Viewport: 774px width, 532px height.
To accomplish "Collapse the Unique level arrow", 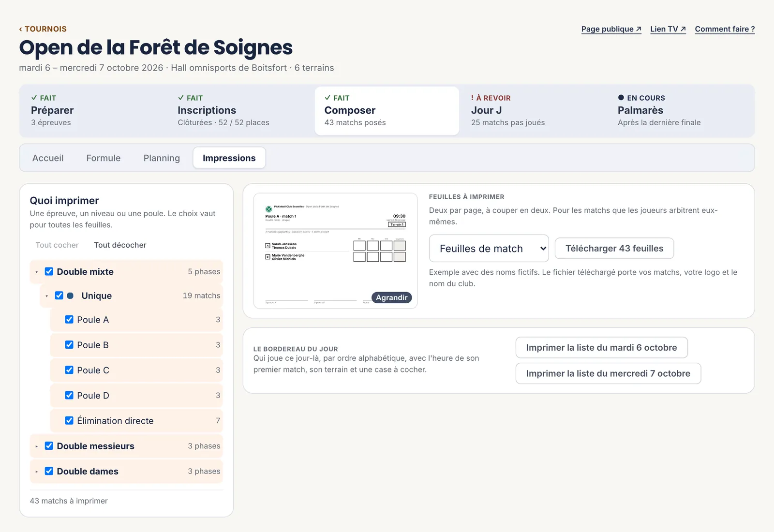I will [46, 296].
